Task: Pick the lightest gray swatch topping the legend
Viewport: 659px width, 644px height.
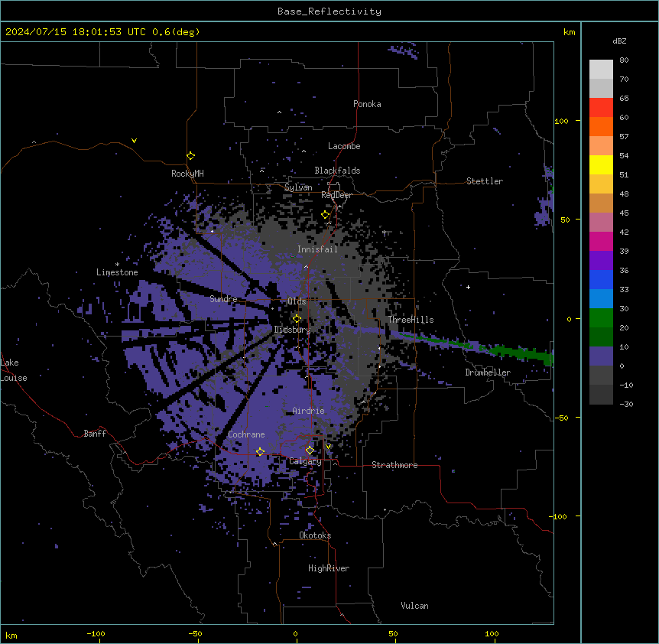Action: tap(601, 70)
